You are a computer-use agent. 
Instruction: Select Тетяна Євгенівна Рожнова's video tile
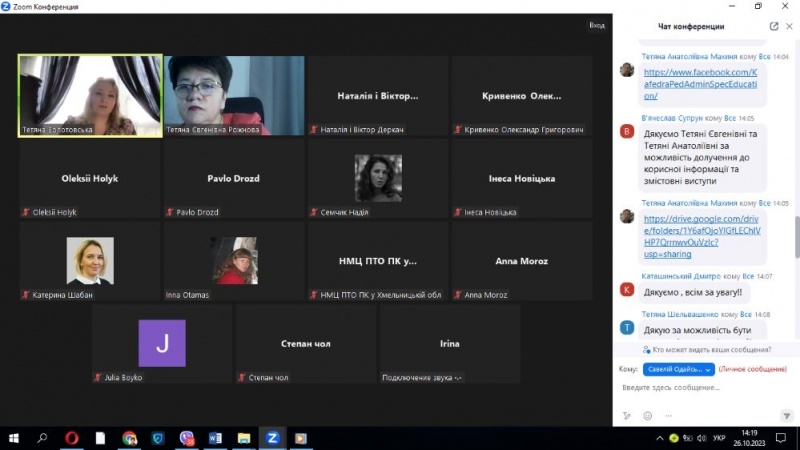tap(234, 95)
